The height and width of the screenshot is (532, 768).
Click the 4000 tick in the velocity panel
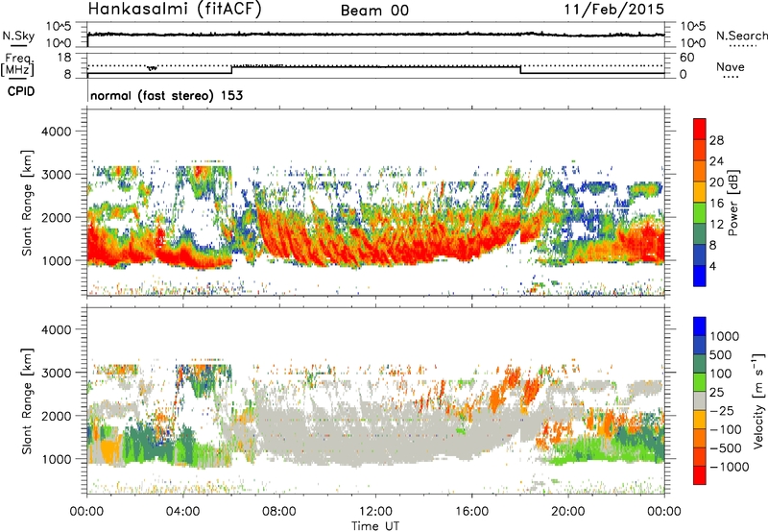pyautogui.click(x=59, y=329)
